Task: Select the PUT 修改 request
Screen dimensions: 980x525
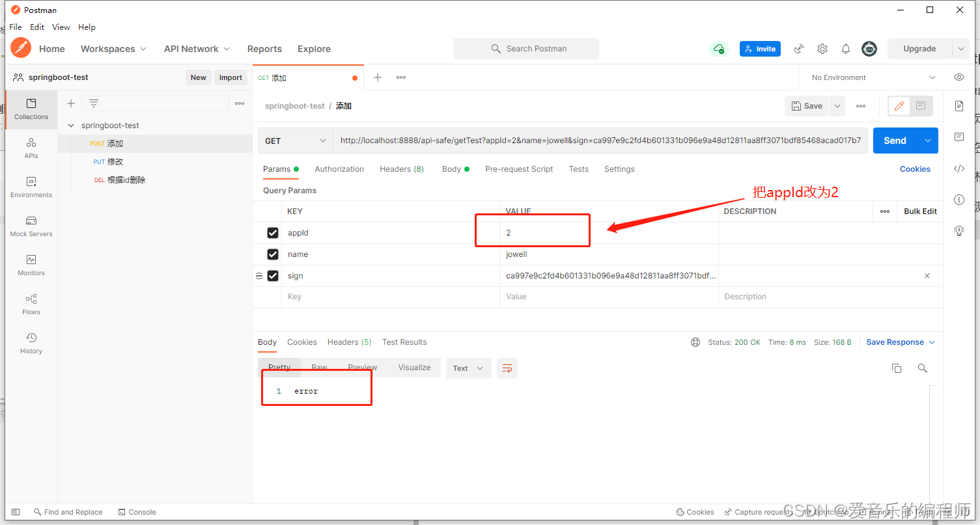Action: (155, 162)
